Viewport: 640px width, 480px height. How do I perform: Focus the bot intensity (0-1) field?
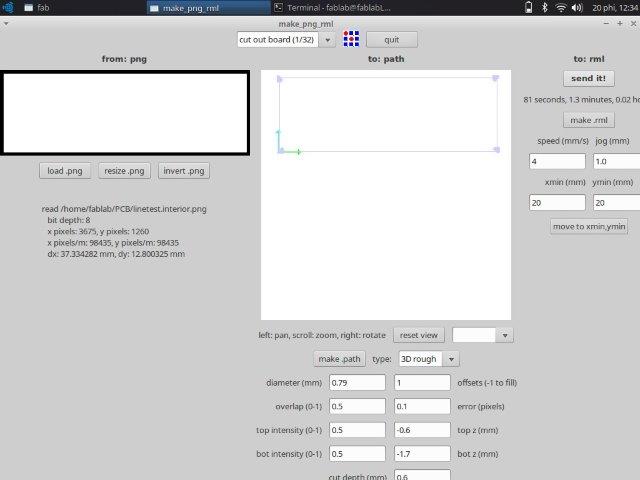tap(357, 453)
